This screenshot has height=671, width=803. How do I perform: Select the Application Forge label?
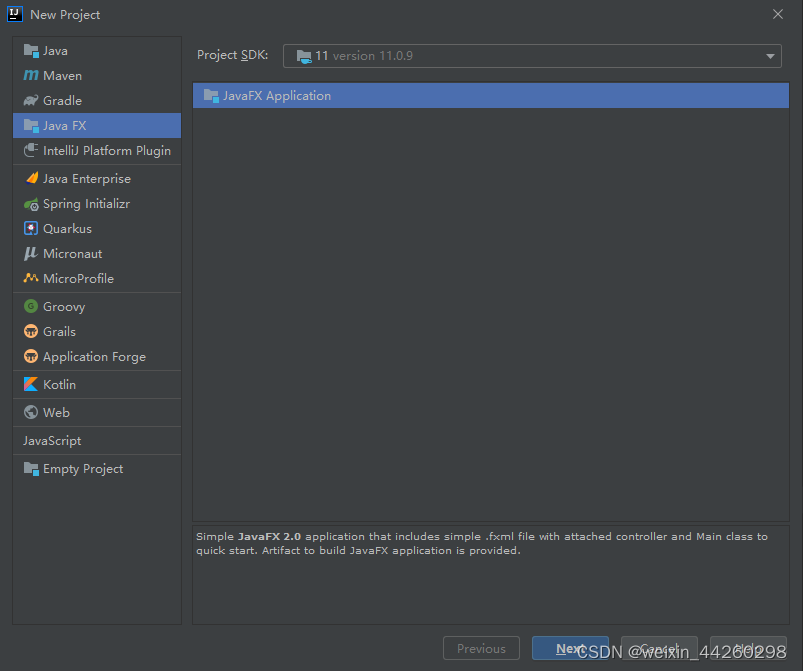(x=94, y=357)
